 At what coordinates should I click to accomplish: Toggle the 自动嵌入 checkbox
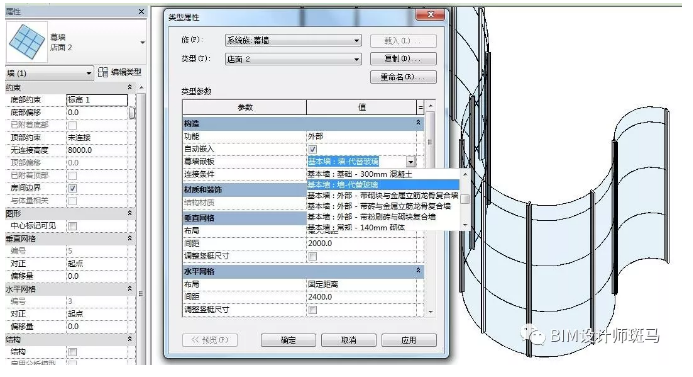pos(312,149)
